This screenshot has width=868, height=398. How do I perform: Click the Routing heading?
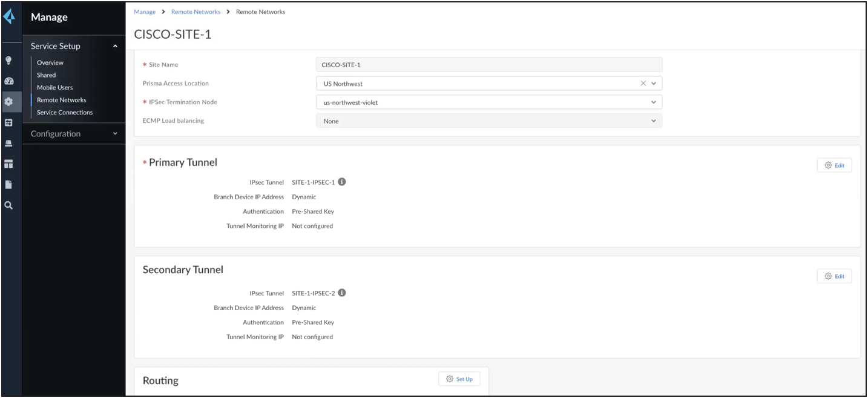tap(160, 380)
